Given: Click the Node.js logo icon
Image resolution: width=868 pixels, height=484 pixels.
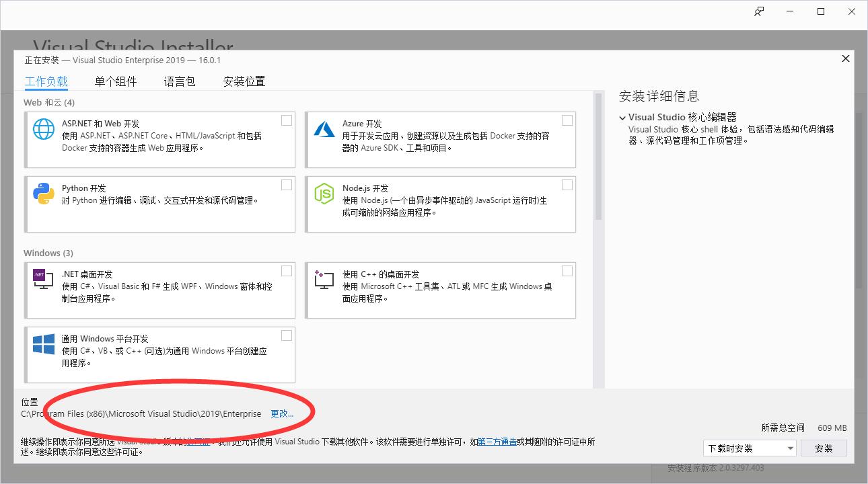Looking at the screenshot, I should 324,194.
